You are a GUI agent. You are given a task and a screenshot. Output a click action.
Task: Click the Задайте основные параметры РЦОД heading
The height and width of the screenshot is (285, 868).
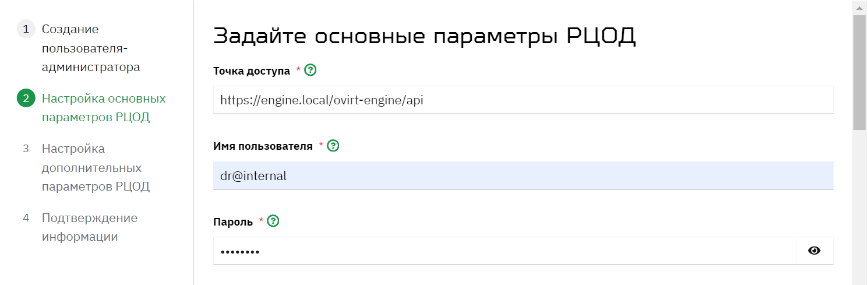click(x=425, y=36)
